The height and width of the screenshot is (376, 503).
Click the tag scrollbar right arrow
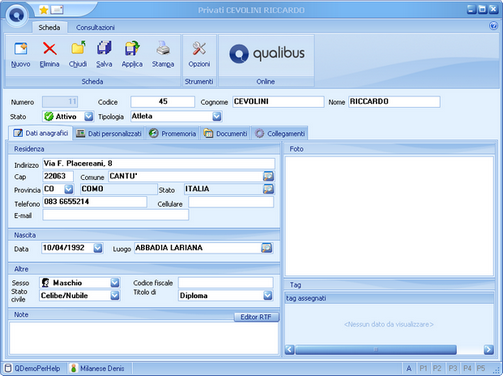tap(489, 349)
